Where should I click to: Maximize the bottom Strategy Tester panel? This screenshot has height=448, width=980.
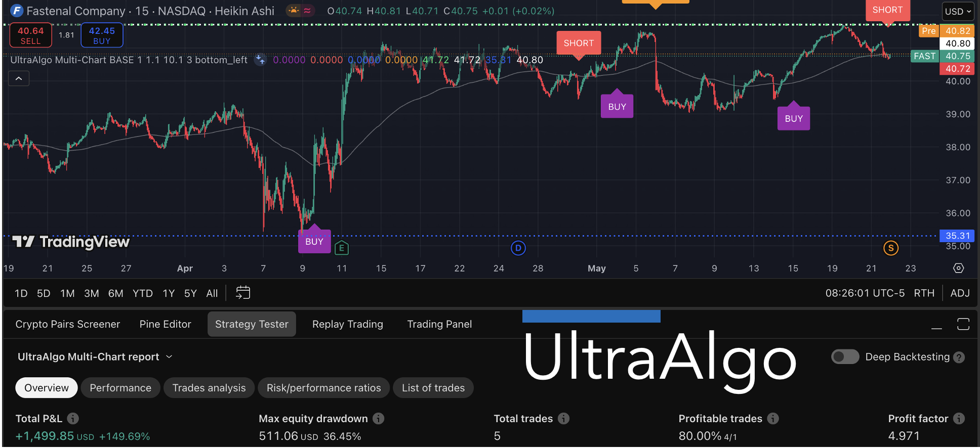963,324
